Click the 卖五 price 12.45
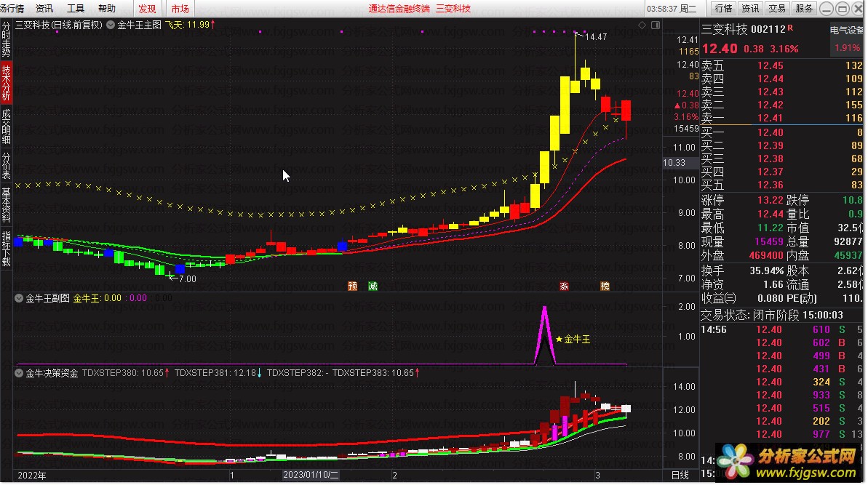Viewport: 868px width, 485px height. pyautogui.click(x=770, y=65)
